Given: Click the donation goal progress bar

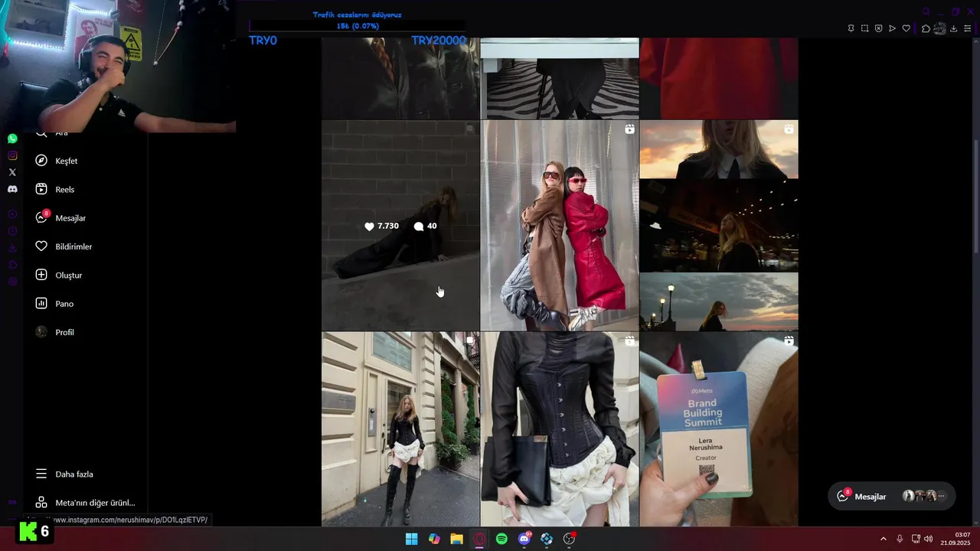Looking at the screenshot, I should (x=358, y=26).
